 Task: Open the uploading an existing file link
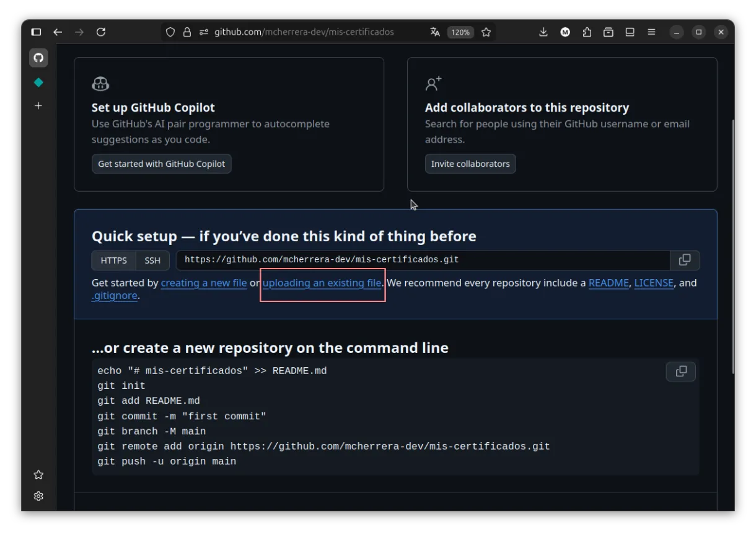pos(322,283)
